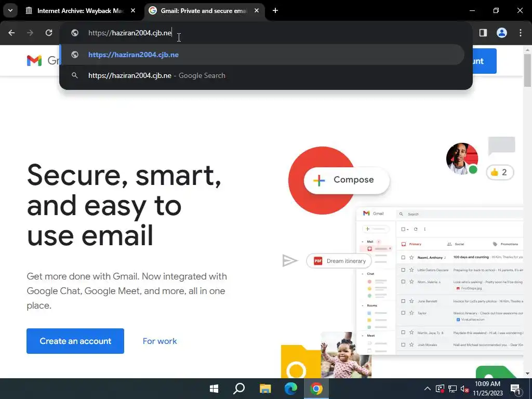Open the Chrome three-dot menu

tap(521, 33)
